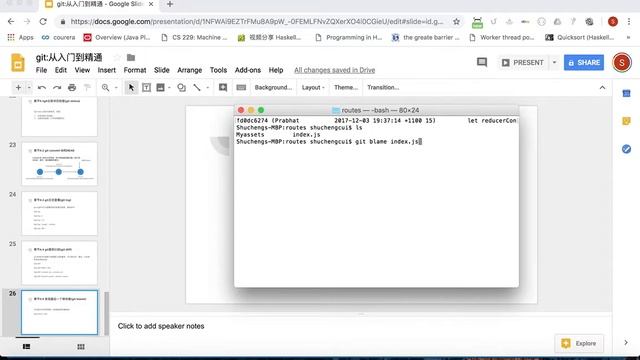Image resolution: width=640 pixels, height=360 pixels.
Task: Open the Help menu
Action: [x=276, y=70]
